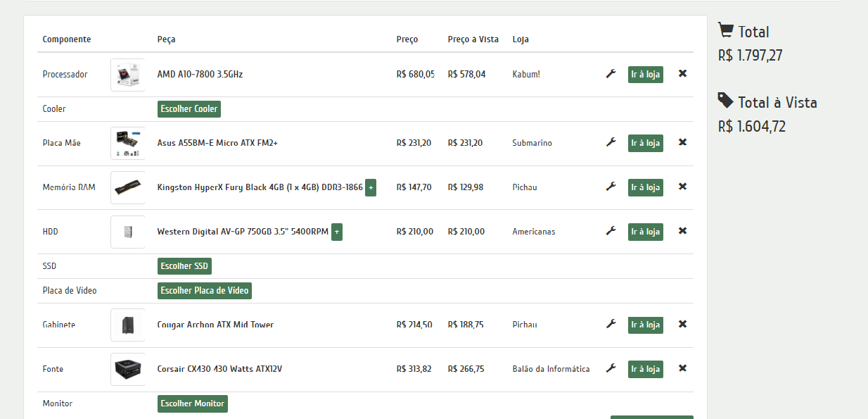Click the R$ 1.604,72 cash total amount
The height and width of the screenshot is (419, 868).
pos(752,127)
